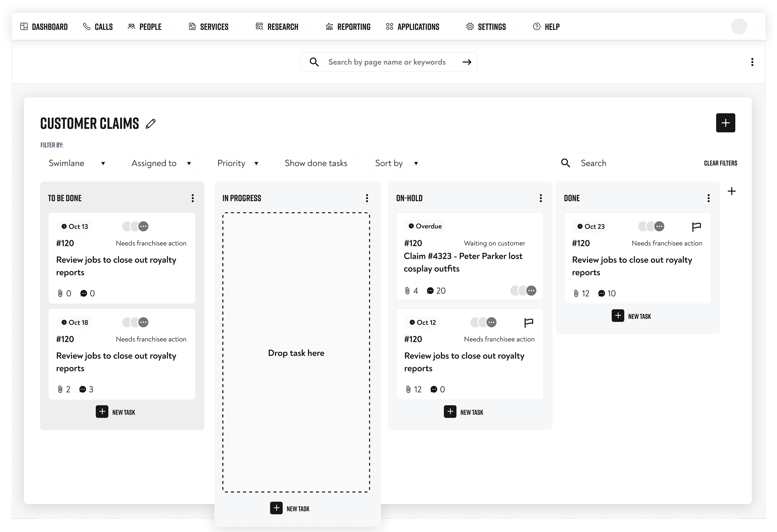
Task: Click the comments icon on Oct 18 card
Action: [83, 390]
